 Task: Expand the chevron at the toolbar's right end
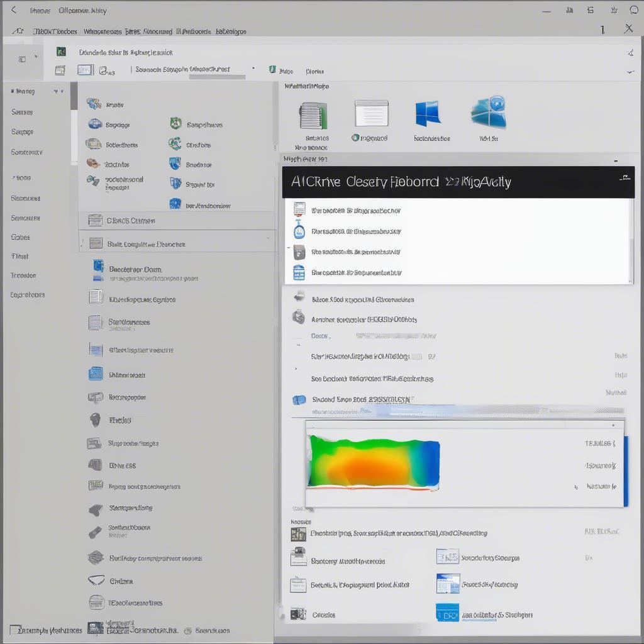630,72
